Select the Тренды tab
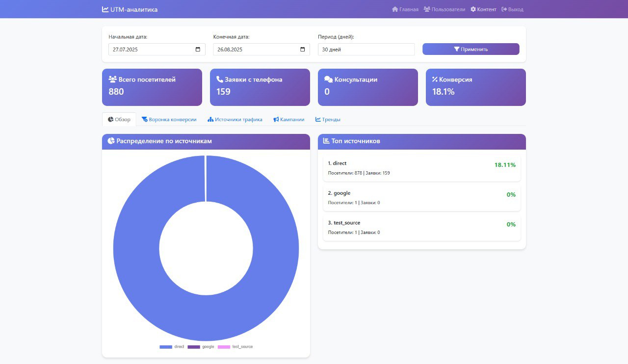The width and height of the screenshot is (628, 364). click(x=328, y=119)
